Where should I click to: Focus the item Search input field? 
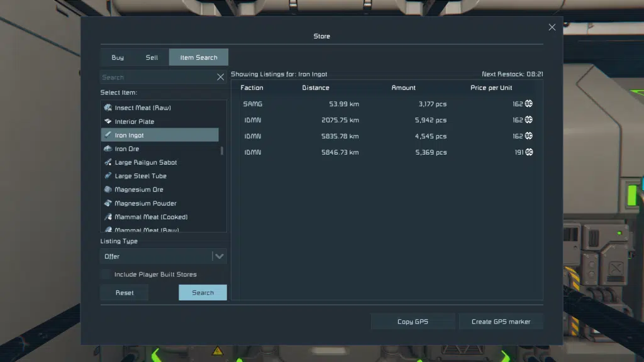pyautogui.click(x=158, y=77)
